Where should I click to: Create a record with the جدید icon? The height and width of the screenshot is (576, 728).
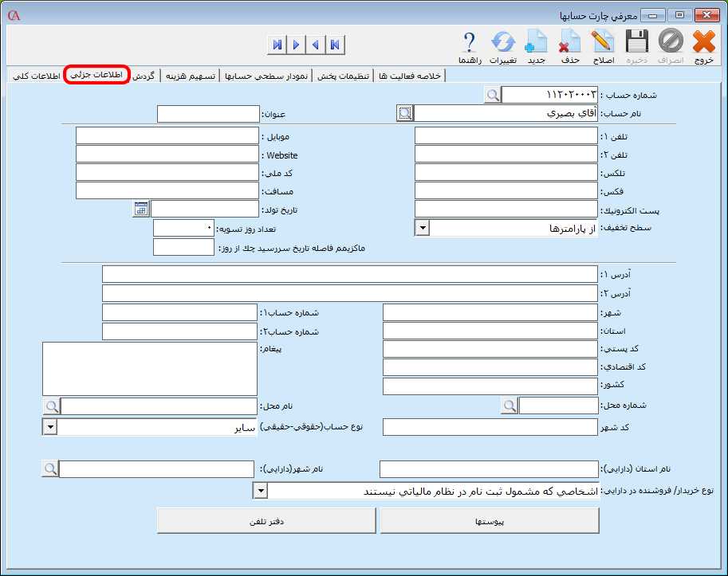coord(534,41)
